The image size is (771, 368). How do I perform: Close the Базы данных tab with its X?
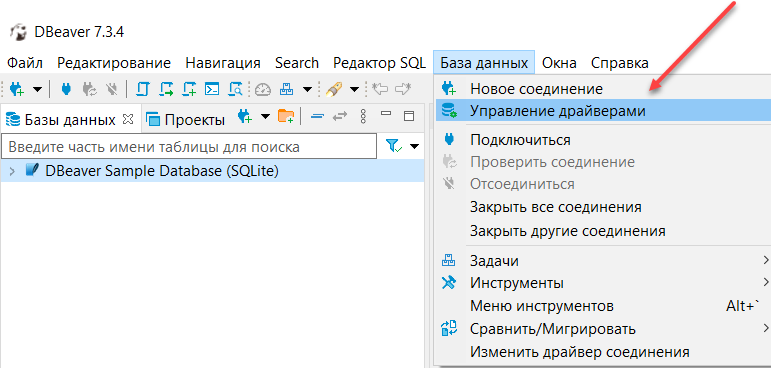pos(127,119)
